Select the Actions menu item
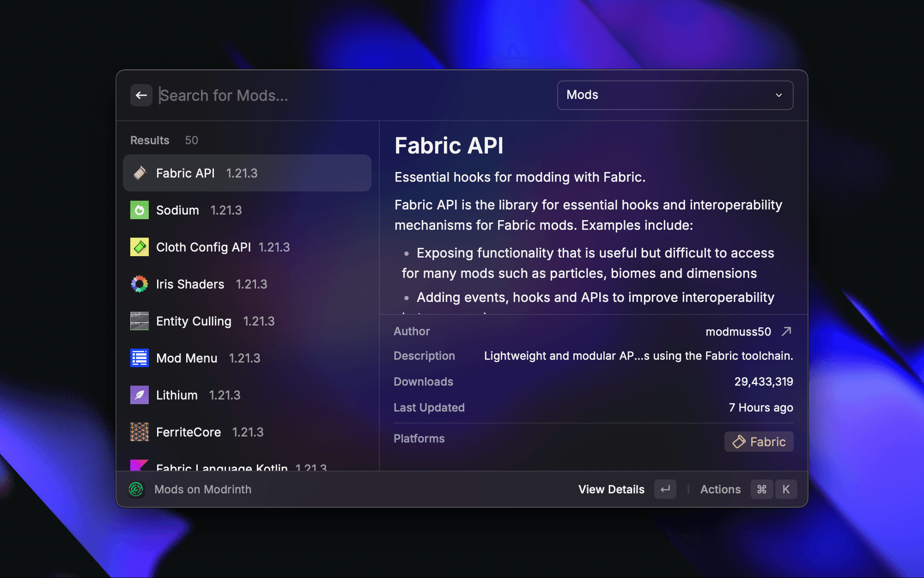The height and width of the screenshot is (578, 924). (x=720, y=489)
